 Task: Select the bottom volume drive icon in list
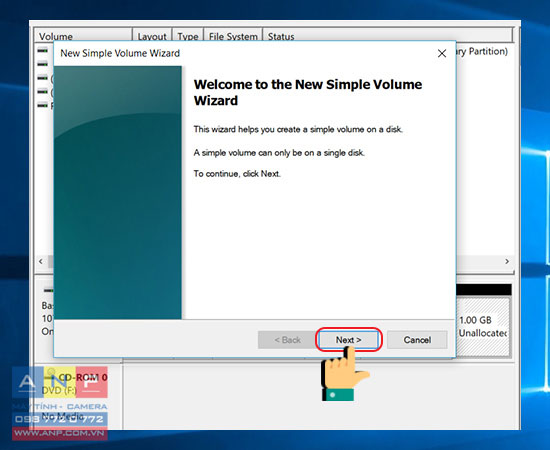click(x=42, y=105)
